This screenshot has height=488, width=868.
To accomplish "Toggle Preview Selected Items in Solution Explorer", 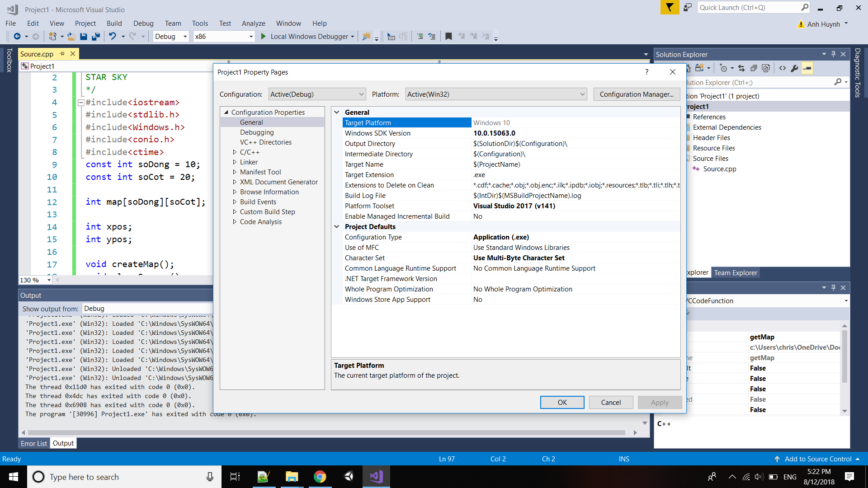I will click(807, 68).
